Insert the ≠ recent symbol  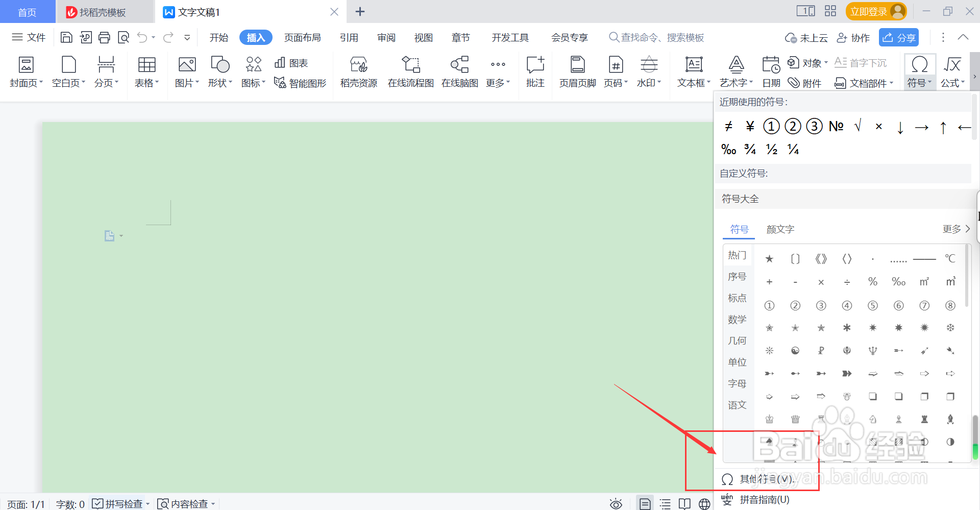pyautogui.click(x=728, y=126)
